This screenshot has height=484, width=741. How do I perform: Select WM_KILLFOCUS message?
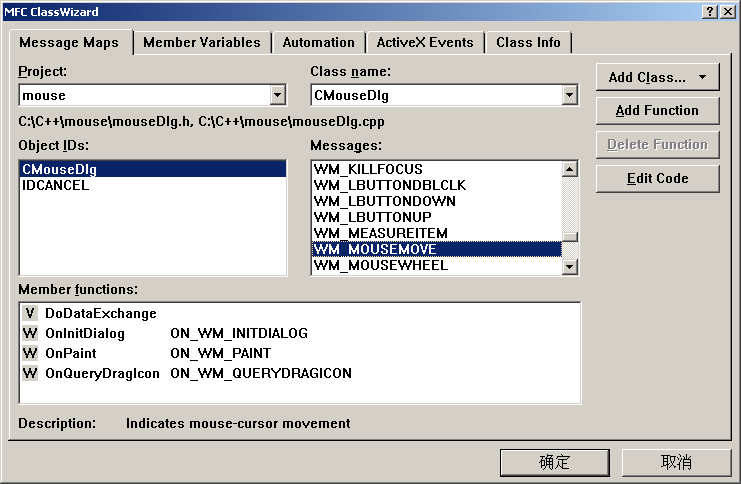coord(437,169)
